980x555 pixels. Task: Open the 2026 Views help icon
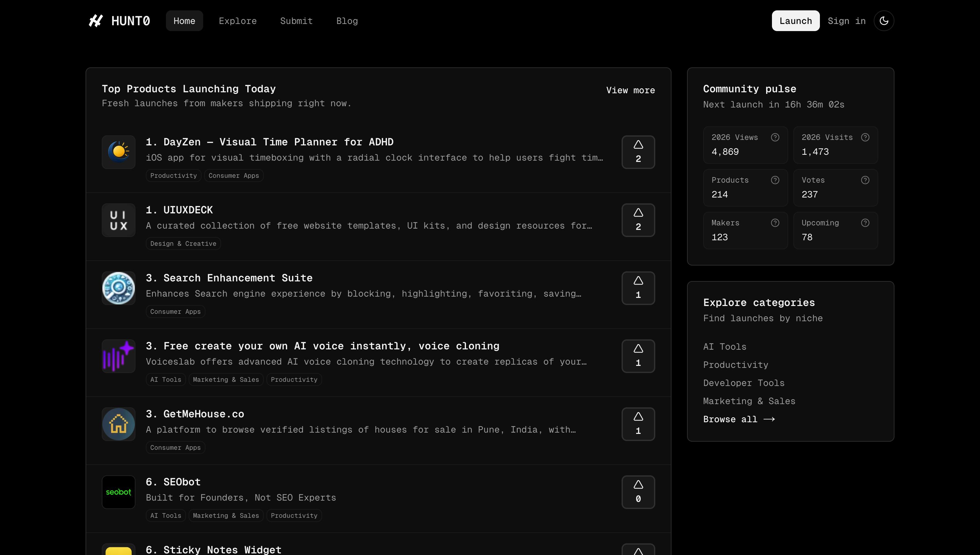pyautogui.click(x=775, y=137)
